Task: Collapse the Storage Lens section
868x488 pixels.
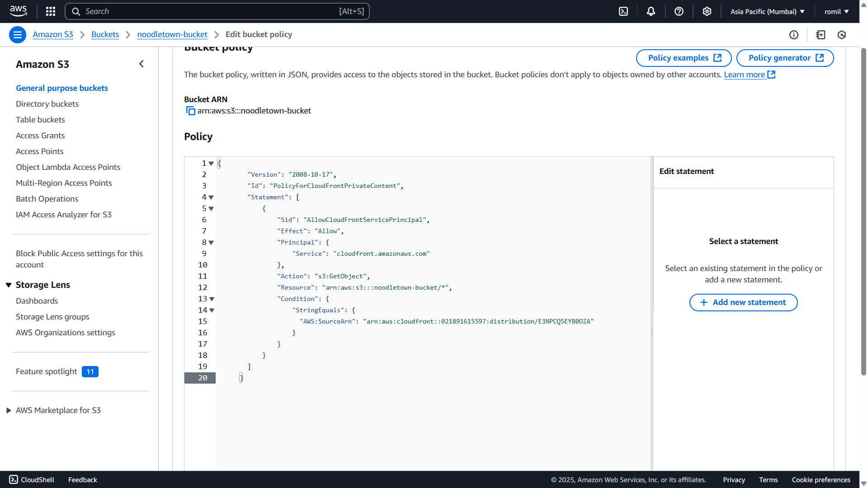Action: [9, 285]
